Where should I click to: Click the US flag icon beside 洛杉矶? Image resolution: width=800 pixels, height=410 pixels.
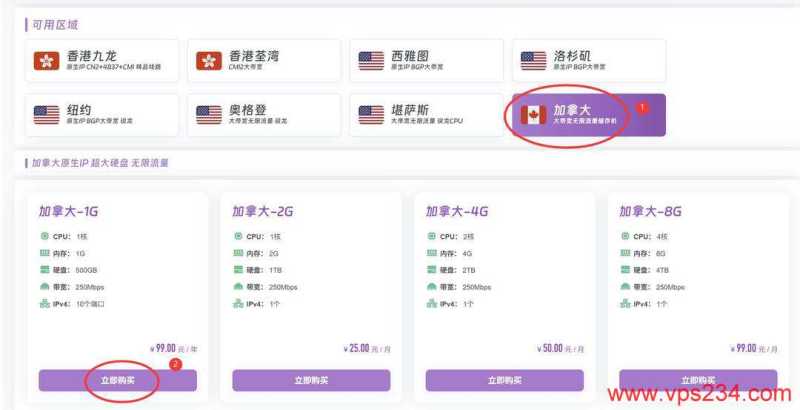tap(533, 61)
